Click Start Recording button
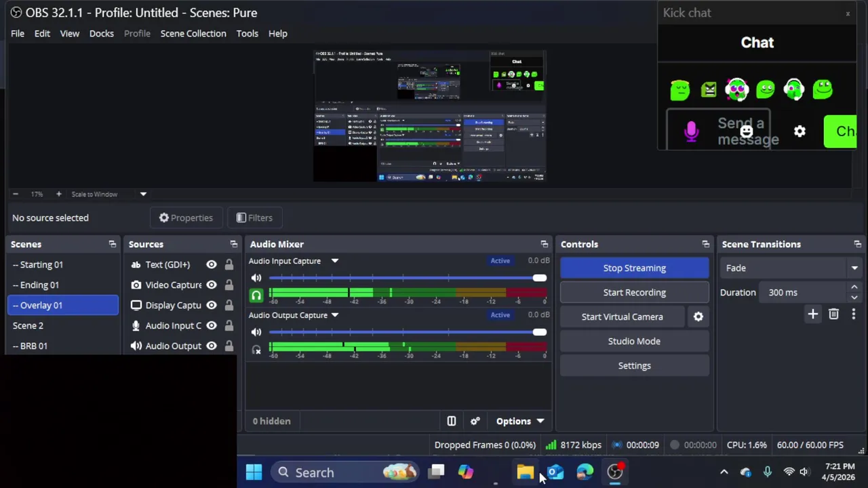Viewport: 868px width, 488px height. click(635, 292)
